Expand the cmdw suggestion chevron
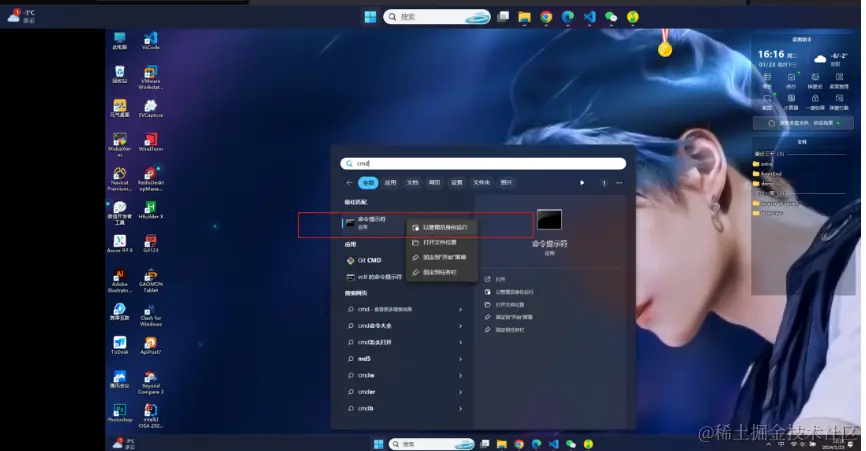The image size is (866, 451). tap(461, 376)
